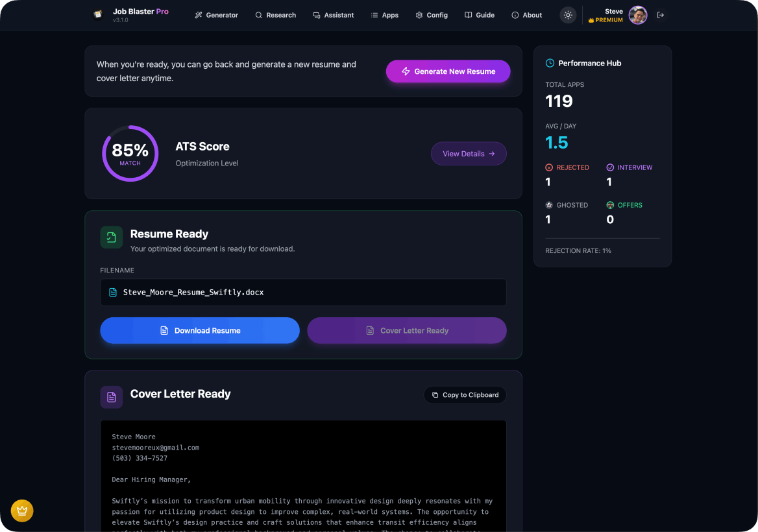The image size is (758, 532).
Task: Open Steve's profile avatar
Action: [x=638, y=15]
